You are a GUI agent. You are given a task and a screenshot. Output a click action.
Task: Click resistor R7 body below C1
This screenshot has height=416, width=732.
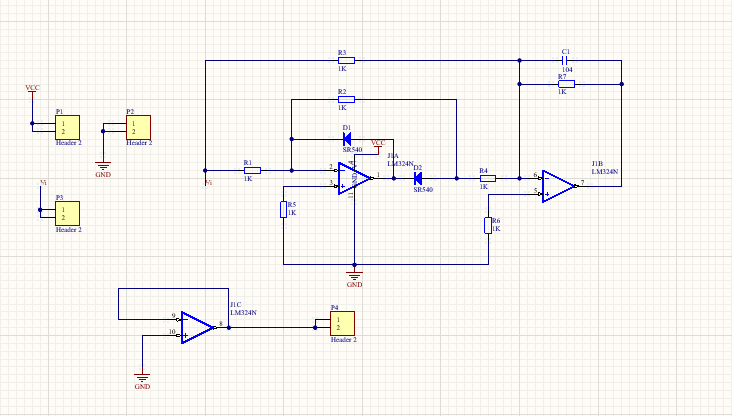[x=566, y=84]
